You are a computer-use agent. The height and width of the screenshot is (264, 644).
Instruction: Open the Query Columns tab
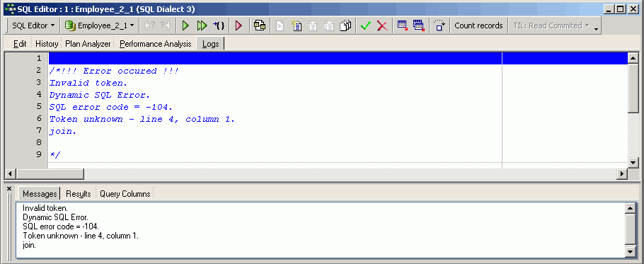point(125,193)
